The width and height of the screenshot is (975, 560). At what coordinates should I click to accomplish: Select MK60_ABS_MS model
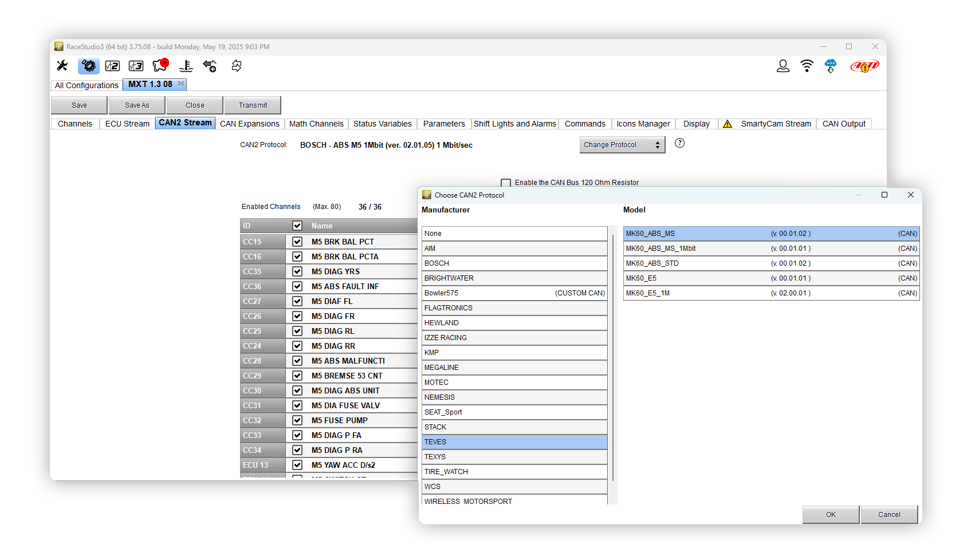tap(772, 234)
